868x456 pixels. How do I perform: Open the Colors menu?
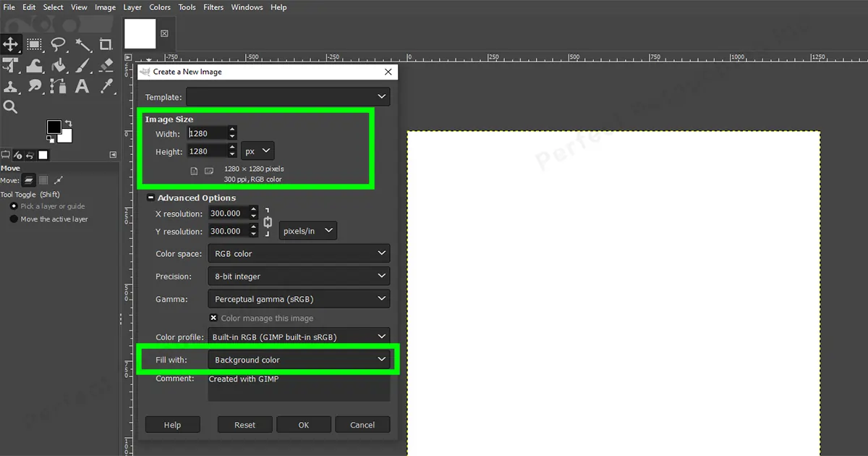pyautogui.click(x=159, y=7)
